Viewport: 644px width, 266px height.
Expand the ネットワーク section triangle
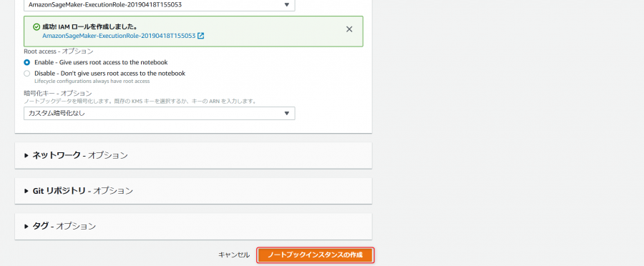coord(26,156)
